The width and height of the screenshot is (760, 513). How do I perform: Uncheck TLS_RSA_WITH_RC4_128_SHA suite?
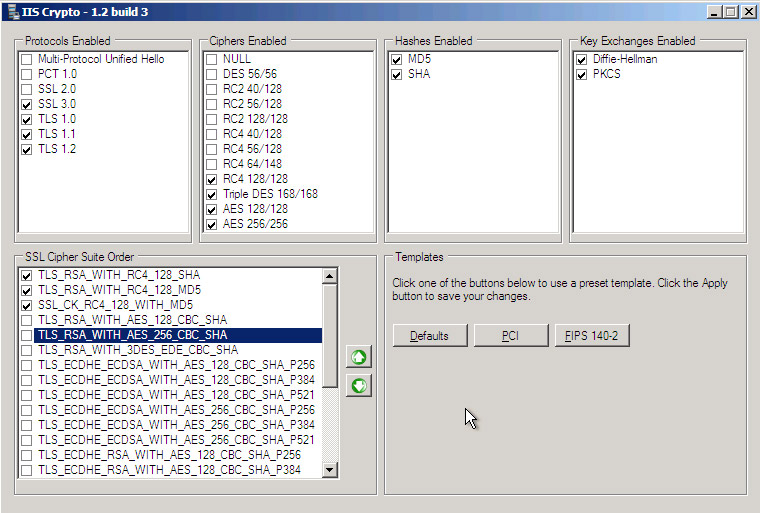pyautogui.click(x=27, y=275)
